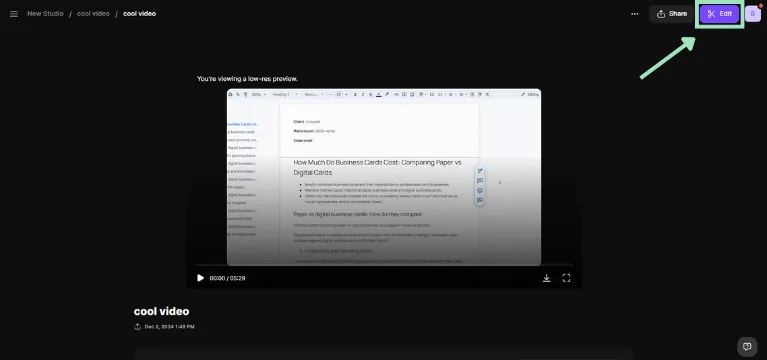Viewport: 767px width, 360px height.
Task: Enter fullscreen video mode
Action: pyautogui.click(x=566, y=278)
